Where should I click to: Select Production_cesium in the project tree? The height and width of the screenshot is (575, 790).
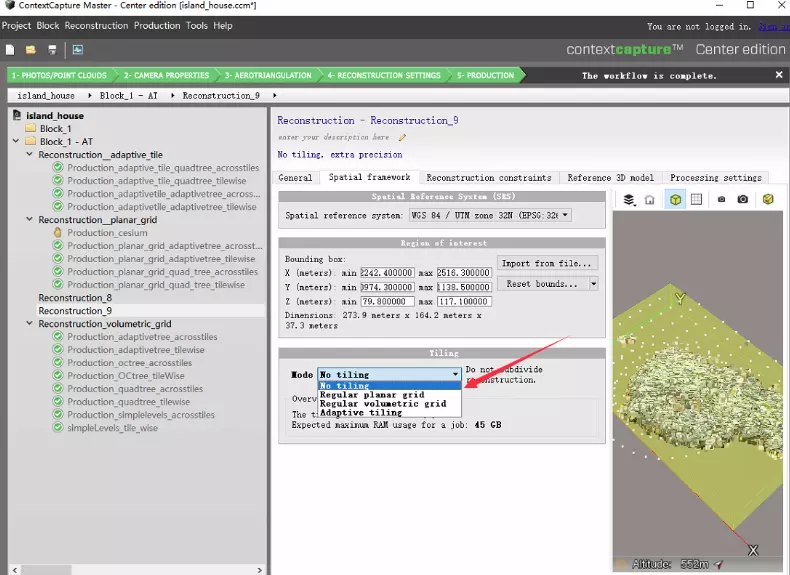click(x=107, y=233)
